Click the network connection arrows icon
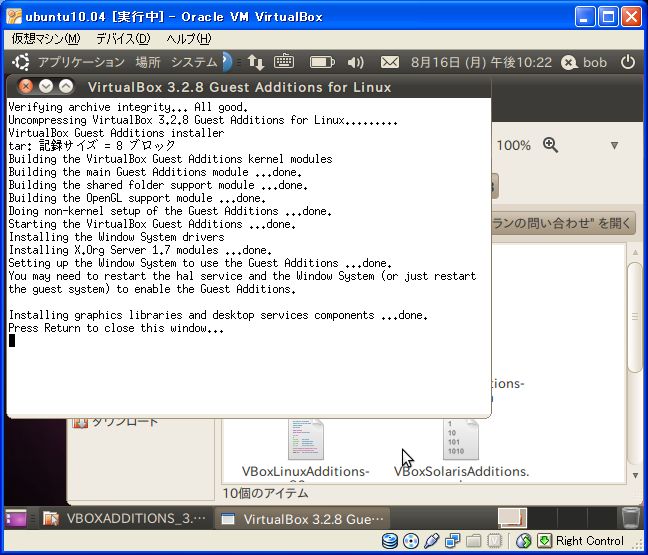648x555 pixels. click(x=255, y=62)
